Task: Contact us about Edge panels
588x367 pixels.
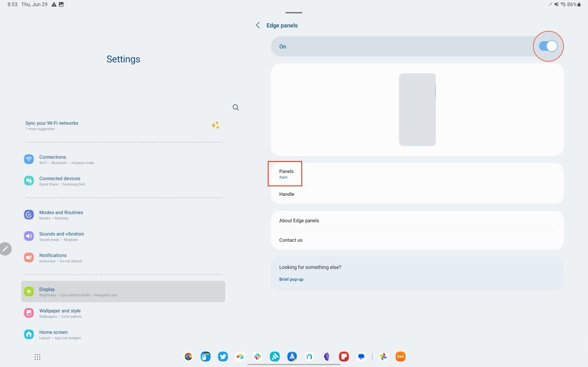Action: click(x=291, y=240)
